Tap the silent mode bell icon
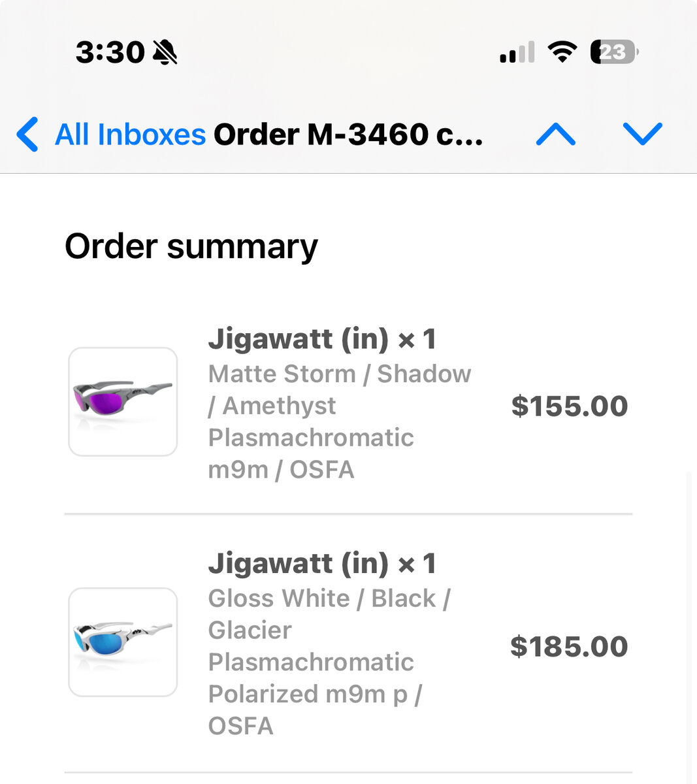Viewport: 697px width, 784px height. (x=165, y=52)
